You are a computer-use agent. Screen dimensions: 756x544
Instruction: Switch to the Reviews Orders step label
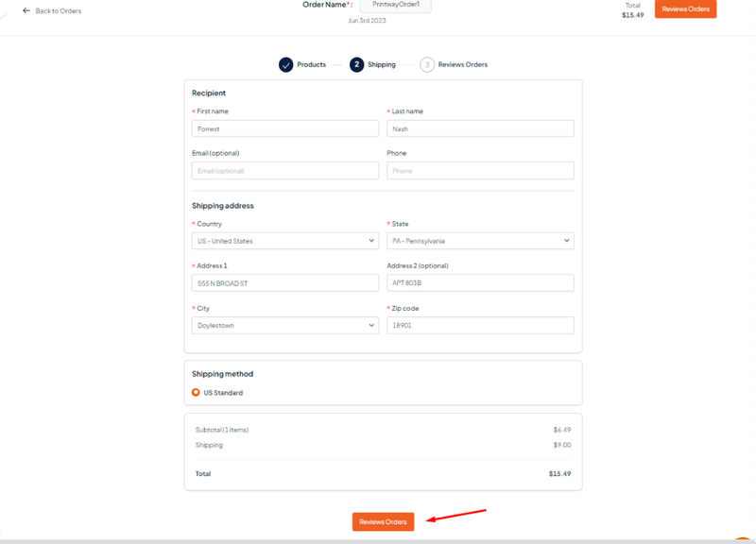tap(463, 64)
